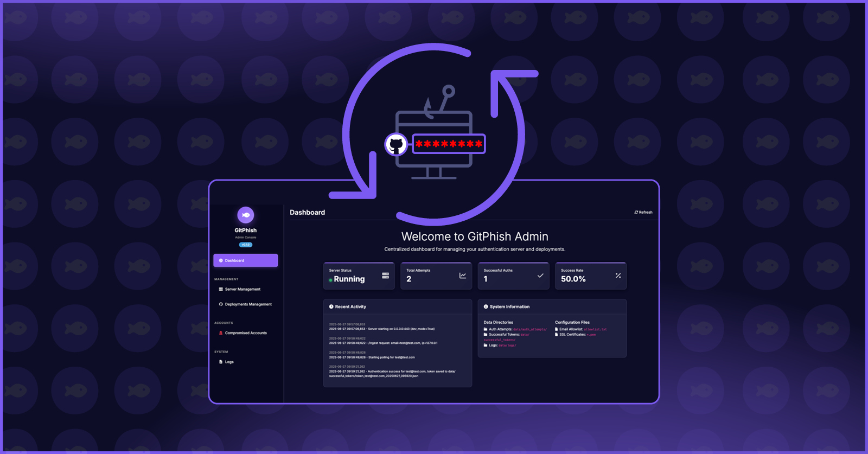Viewport: 868px width, 454px height.
Task: Click the "50.0%" success rate value
Action: click(573, 279)
